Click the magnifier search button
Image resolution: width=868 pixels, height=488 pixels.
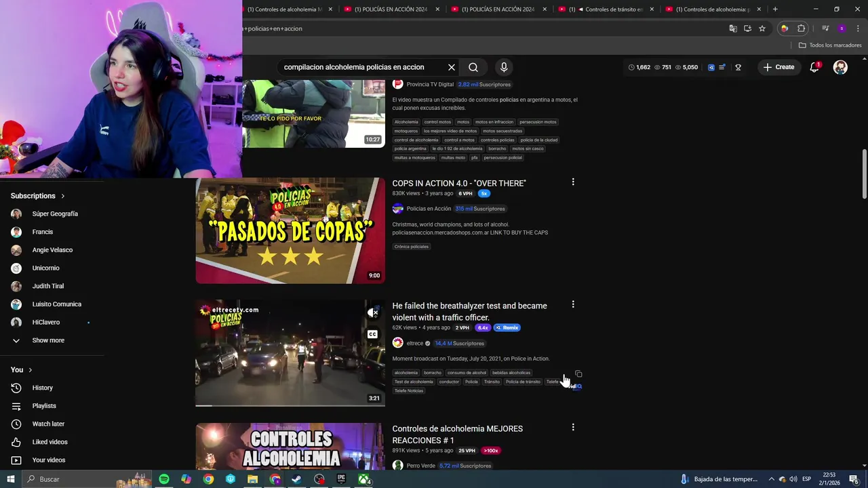point(473,67)
